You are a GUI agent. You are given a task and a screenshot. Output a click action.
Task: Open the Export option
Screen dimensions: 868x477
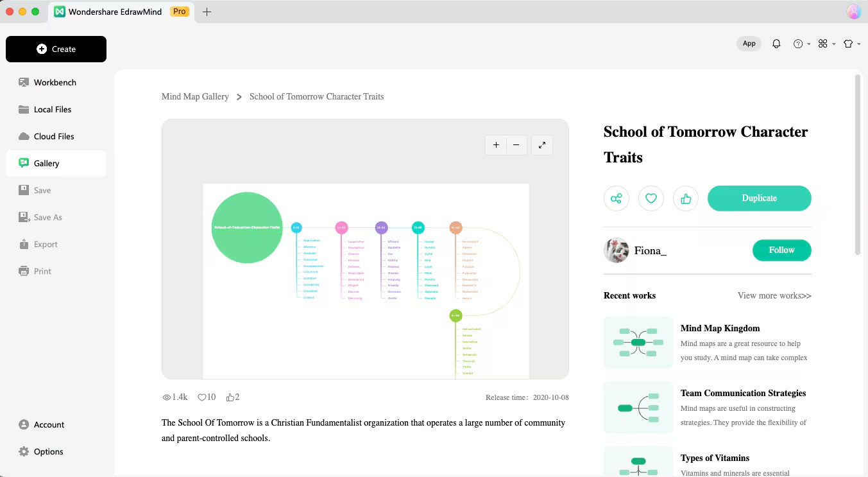tap(56, 244)
